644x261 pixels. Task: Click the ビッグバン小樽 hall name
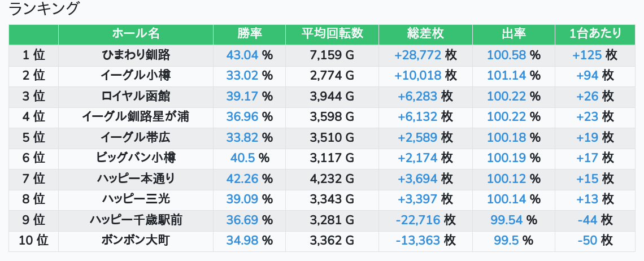coord(136,158)
